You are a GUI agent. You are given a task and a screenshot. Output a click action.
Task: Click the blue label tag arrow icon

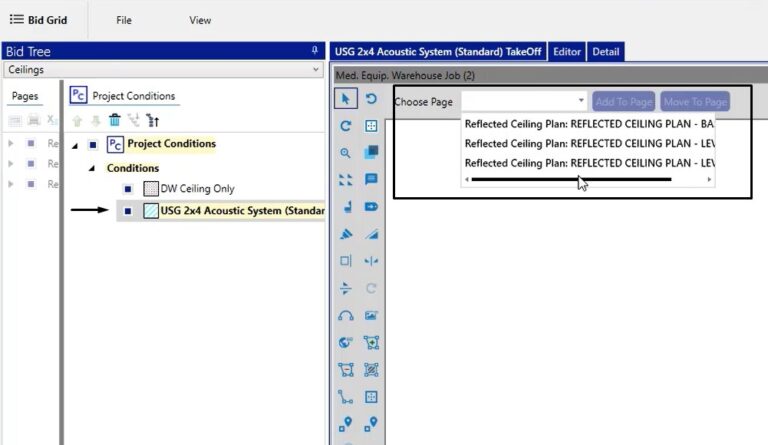371,207
